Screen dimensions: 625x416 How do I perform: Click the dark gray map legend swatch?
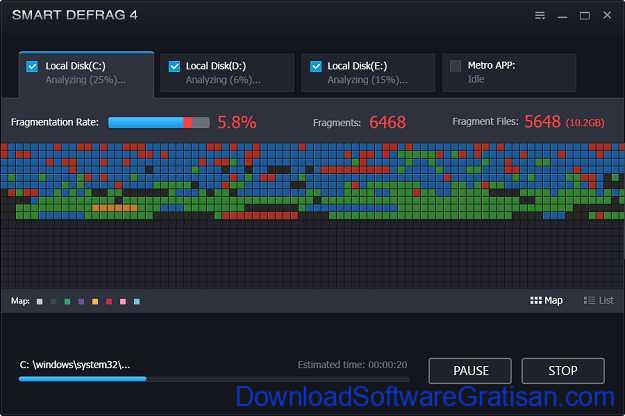53,301
